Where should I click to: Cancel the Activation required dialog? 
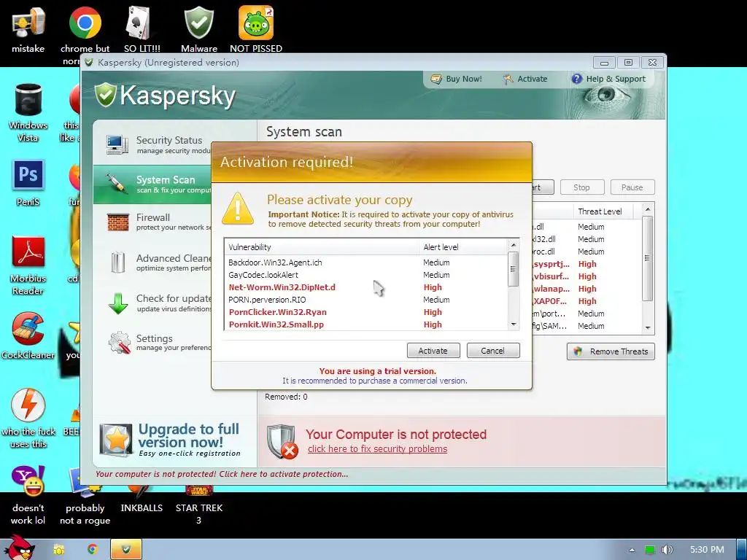pyautogui.click(x=492, y=351)
